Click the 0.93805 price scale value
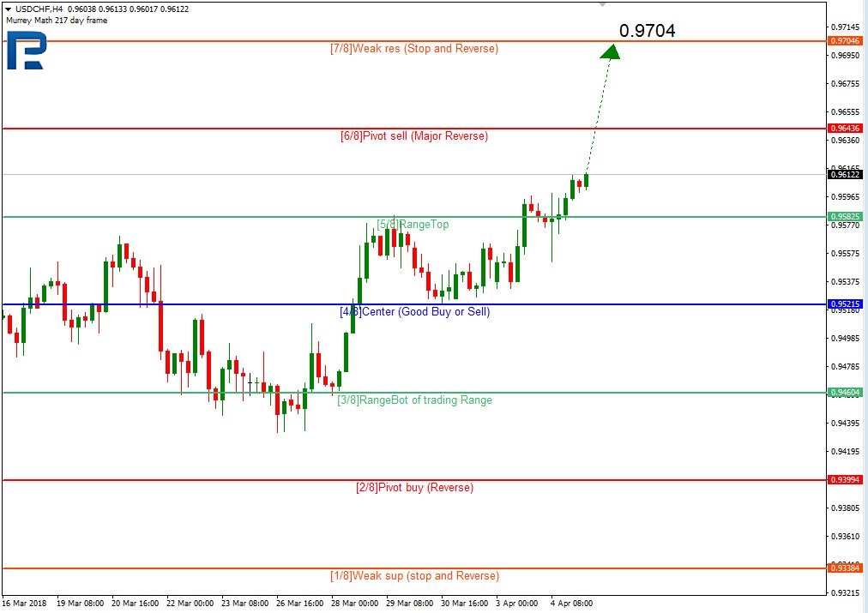868x613 pixels. (847, 508)
